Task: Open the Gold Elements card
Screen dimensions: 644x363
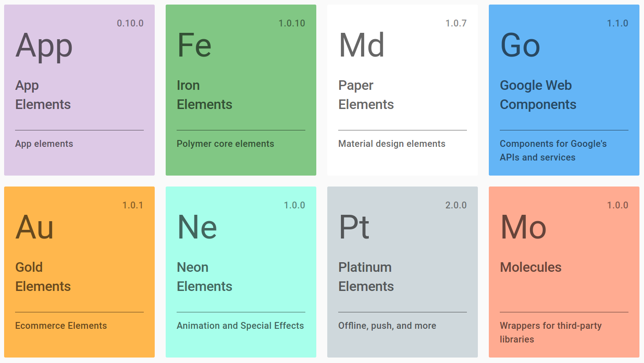Action: coord(79,272)
